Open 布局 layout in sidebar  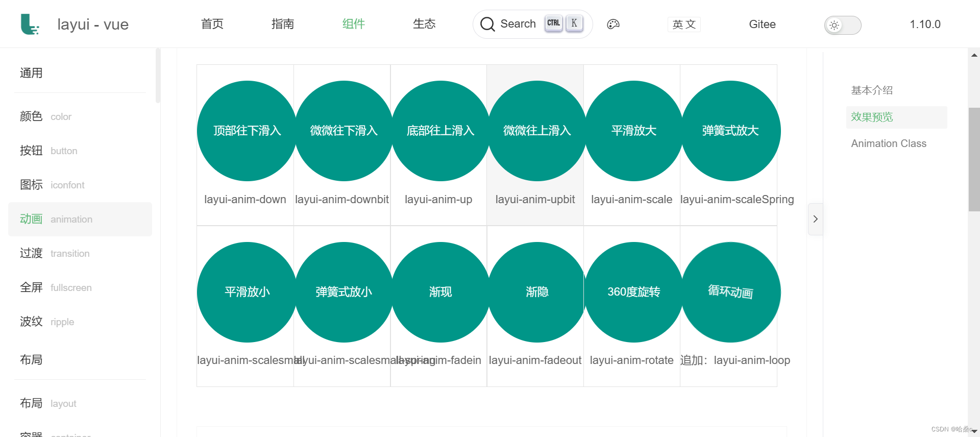(80, 403)
